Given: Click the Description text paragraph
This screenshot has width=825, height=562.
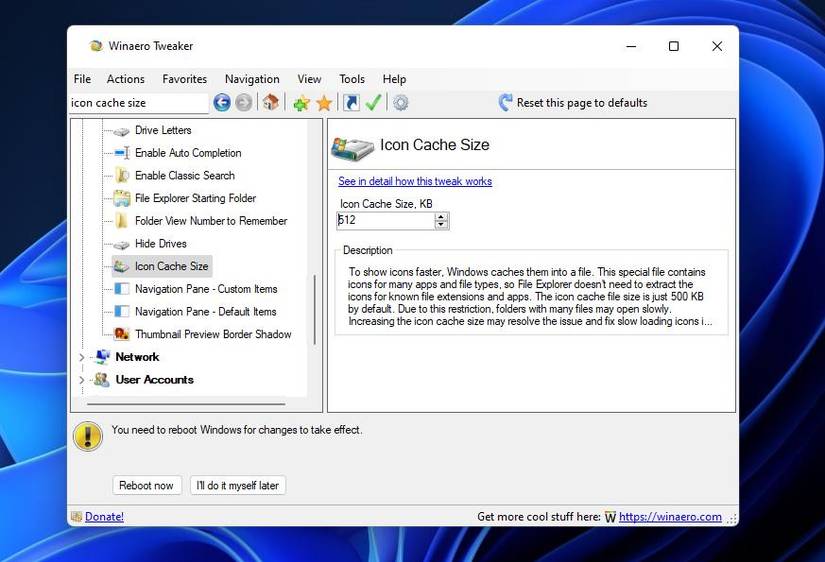Looking at the screenshot, I should [x=530, y=296].
